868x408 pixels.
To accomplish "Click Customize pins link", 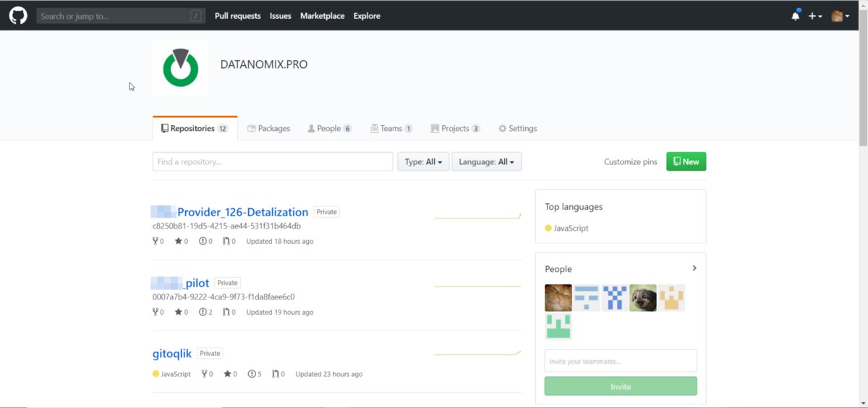I will click(631, 162).
